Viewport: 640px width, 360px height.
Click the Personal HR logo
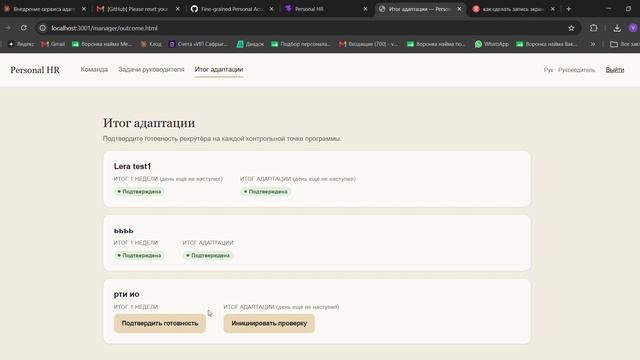tap(35, 70)
